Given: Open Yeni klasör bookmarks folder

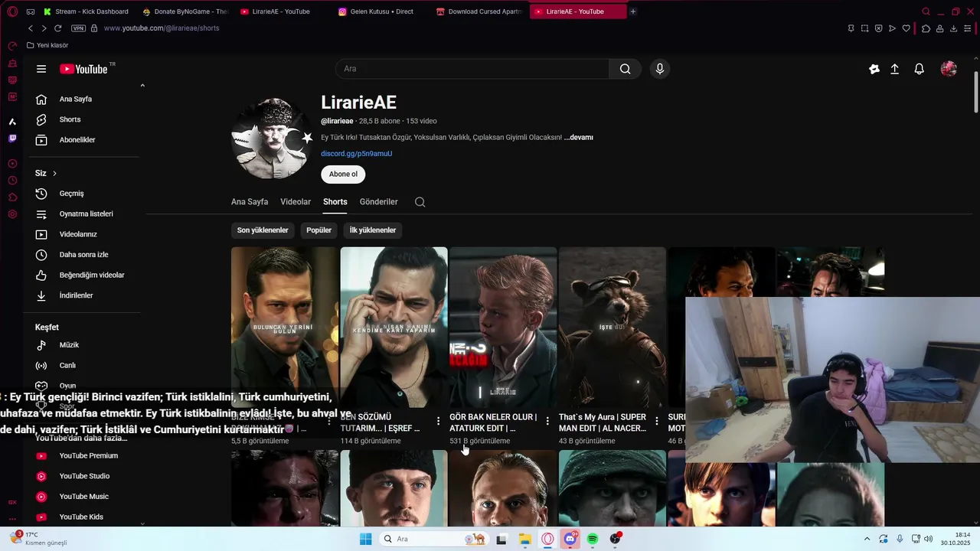Looking at the screenshot, I should 47,46.
